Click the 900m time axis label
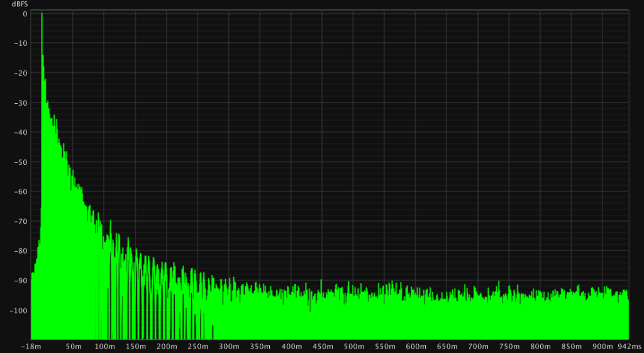644x353 pixels. coord(603,347)
